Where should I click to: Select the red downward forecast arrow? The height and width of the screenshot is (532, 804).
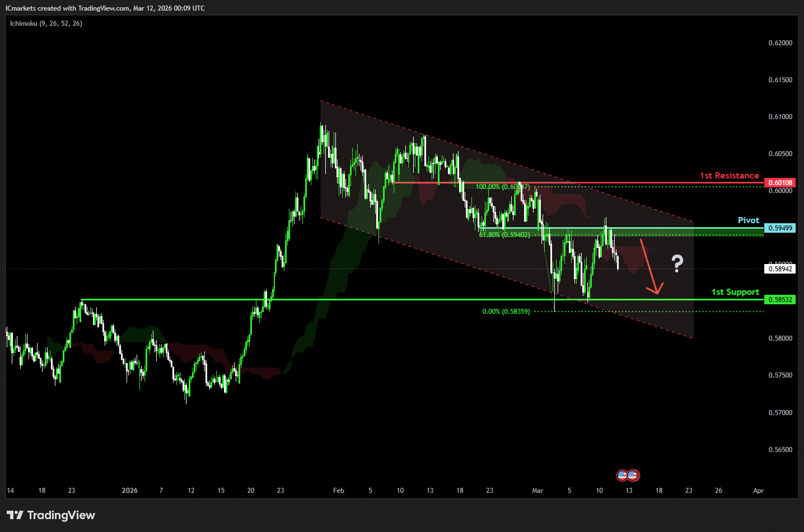(651, 266)
